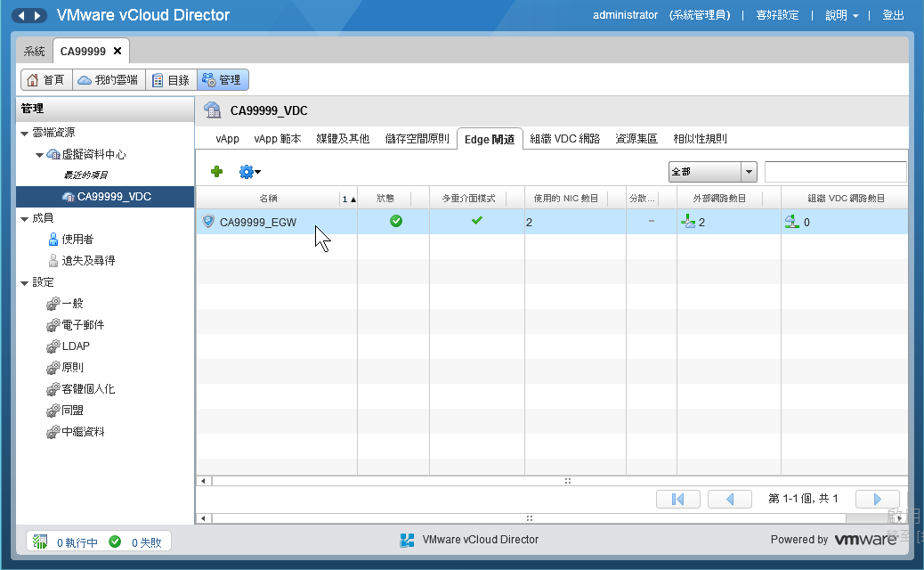Switch to the 資源集區 tab
924x570 pixels.
pyautogui.click(x=636, y=139)
